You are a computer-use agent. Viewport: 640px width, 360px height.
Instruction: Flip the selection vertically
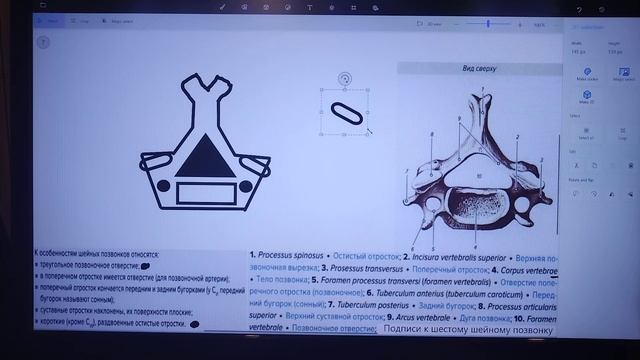630,195
